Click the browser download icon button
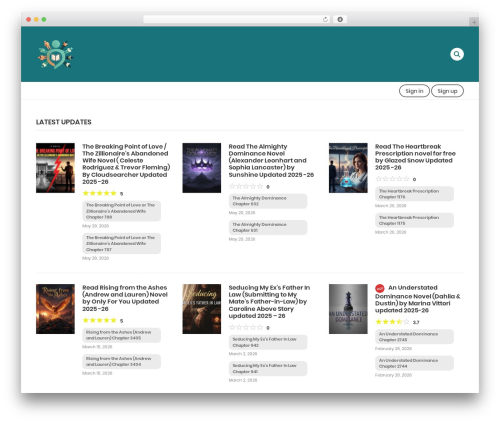500x423 pixels. click(x=340, y=19)
